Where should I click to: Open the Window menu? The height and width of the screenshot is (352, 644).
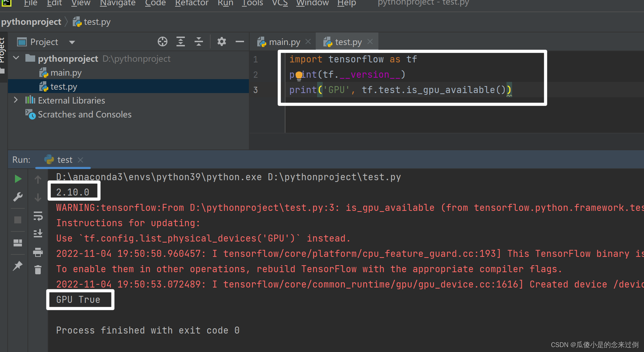tap(312, 3)
